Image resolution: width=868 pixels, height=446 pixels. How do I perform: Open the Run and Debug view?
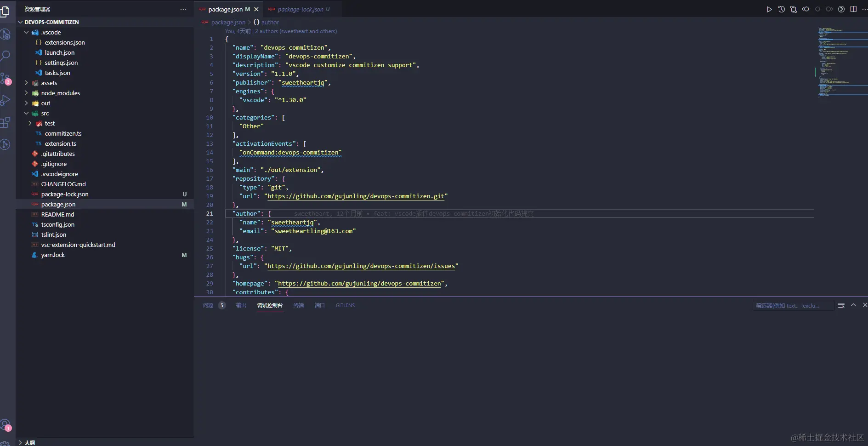click(x=5, y=100)
